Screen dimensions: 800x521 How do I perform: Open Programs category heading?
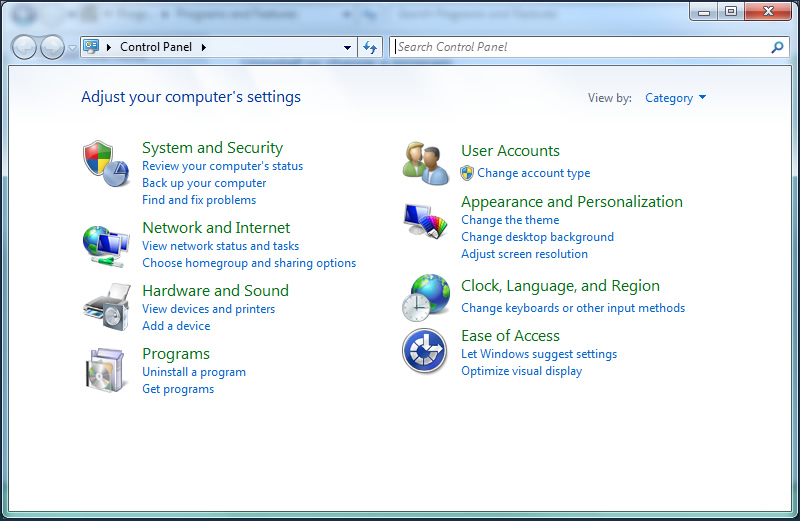176,354
